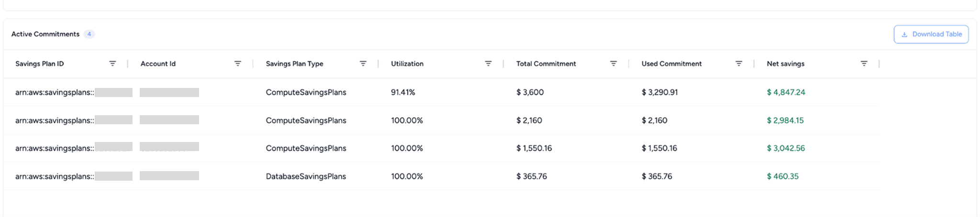Sort by the Utilization column header

(407, 64)
